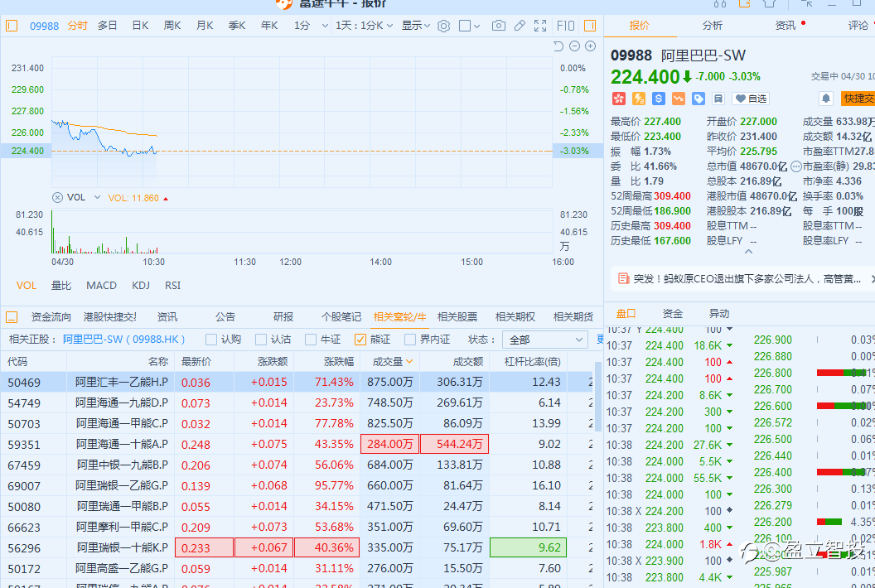Set a price alert with bell icon
Screen dimensions: 875x588
click(x=826, y=99)
